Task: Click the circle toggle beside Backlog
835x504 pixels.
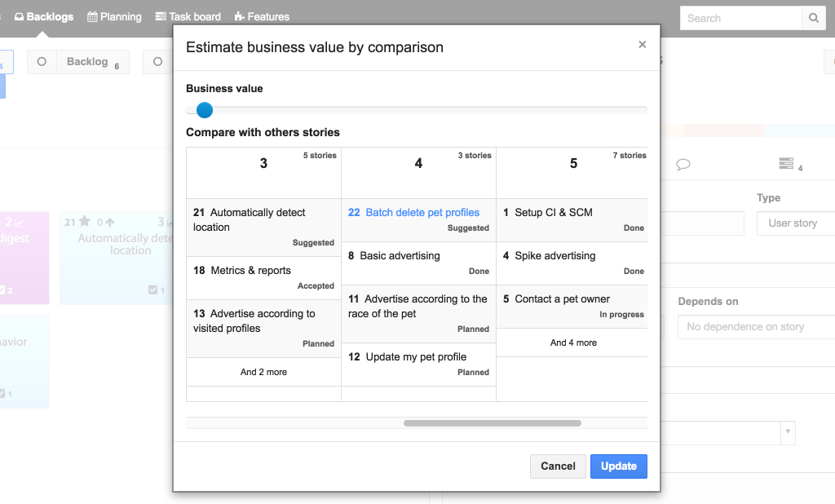Action: [42, 62]
